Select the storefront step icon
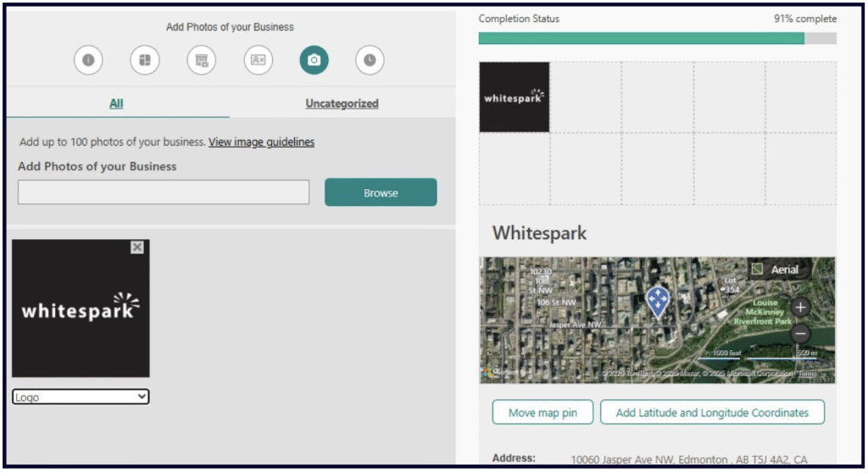Screen dimensions: 868x473 (x=202, y=60)
